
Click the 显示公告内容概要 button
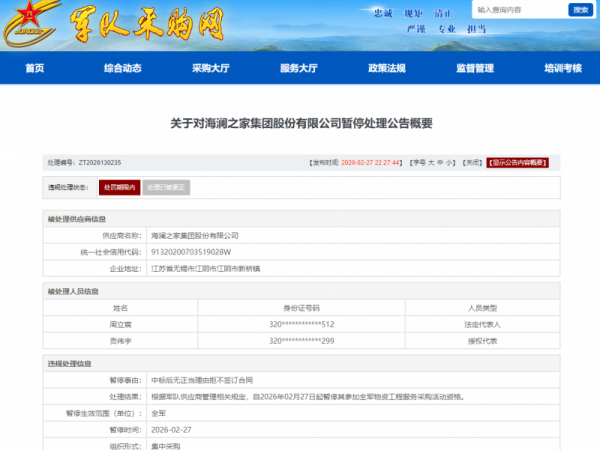tap(517, 162)
